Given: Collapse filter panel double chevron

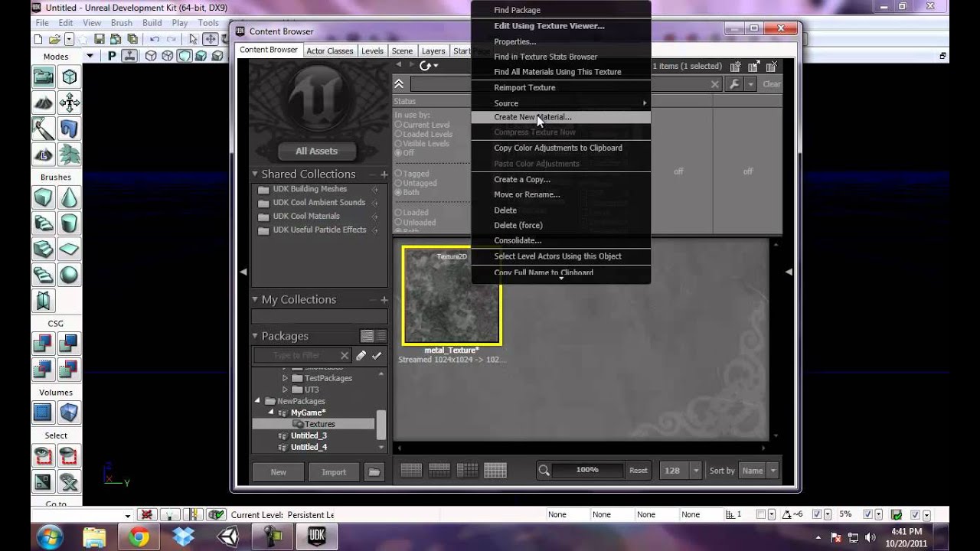Looking at the screenshot, I should point(399,84).
